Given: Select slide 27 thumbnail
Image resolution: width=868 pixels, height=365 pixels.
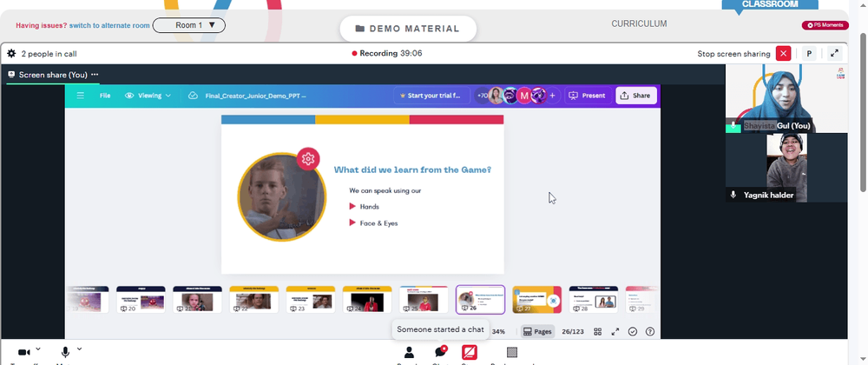Looking at the screenshot, I should tap(536, 300).
